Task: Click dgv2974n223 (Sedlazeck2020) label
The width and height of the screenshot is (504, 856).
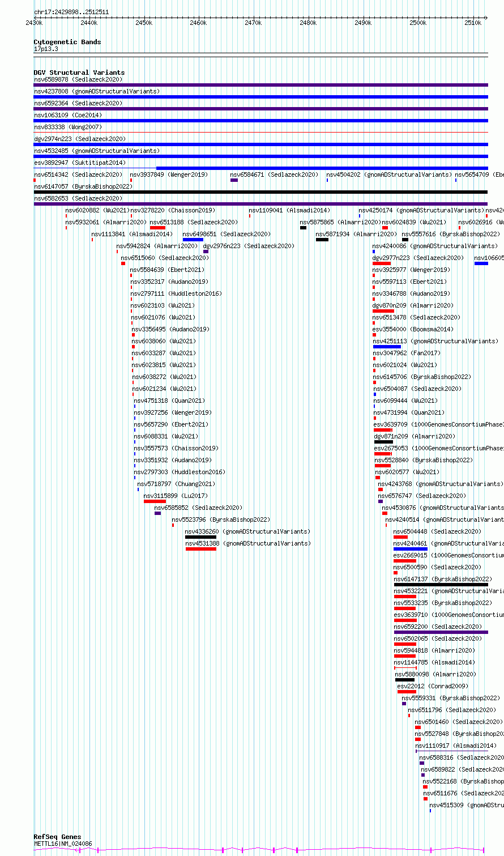Action: coord(80,139)
